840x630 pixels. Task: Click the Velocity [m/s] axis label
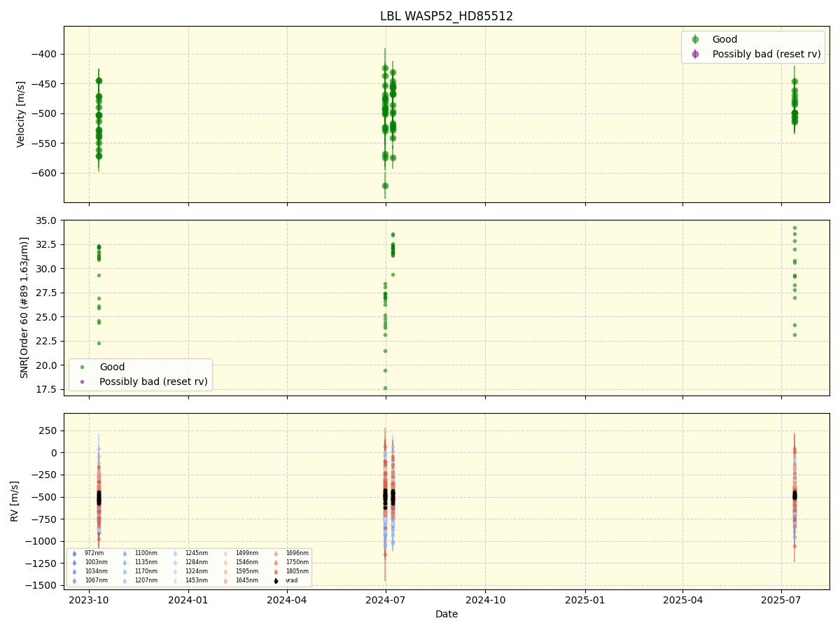[21, 114]
